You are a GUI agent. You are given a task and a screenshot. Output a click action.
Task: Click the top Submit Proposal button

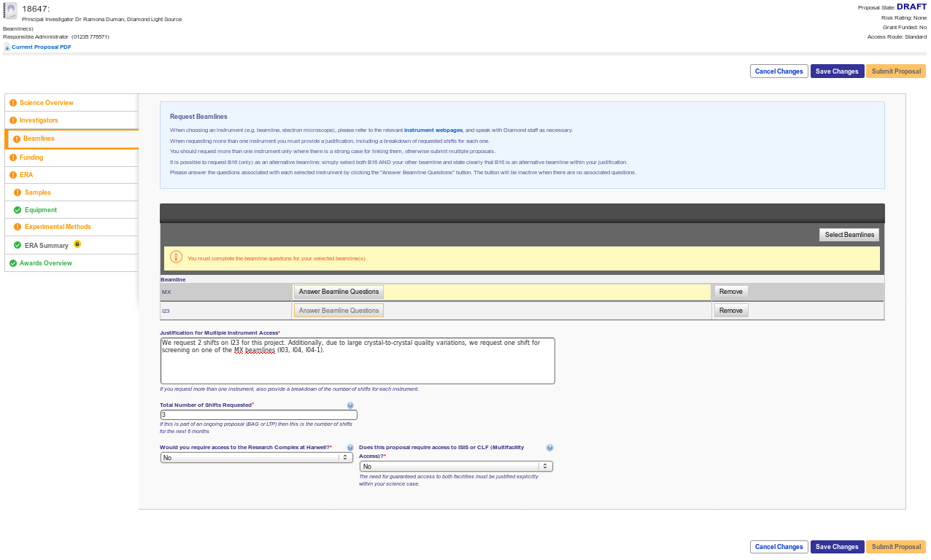click(x=896, y=71)
